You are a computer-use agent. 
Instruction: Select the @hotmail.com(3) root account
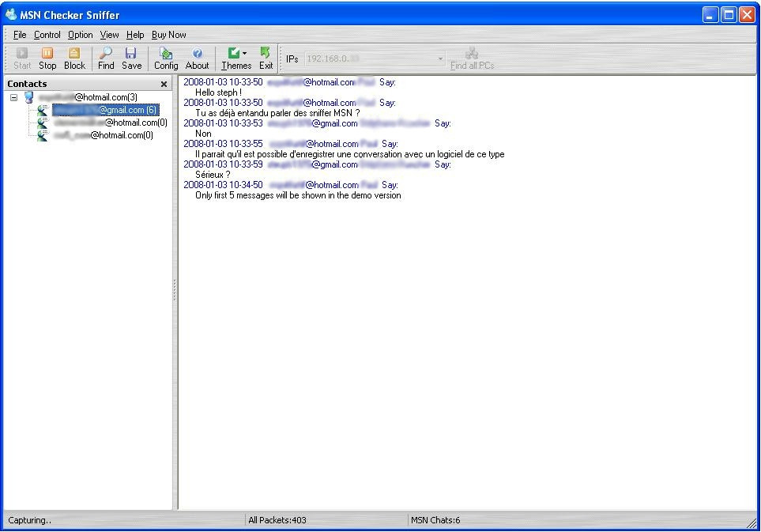[88, 97]
